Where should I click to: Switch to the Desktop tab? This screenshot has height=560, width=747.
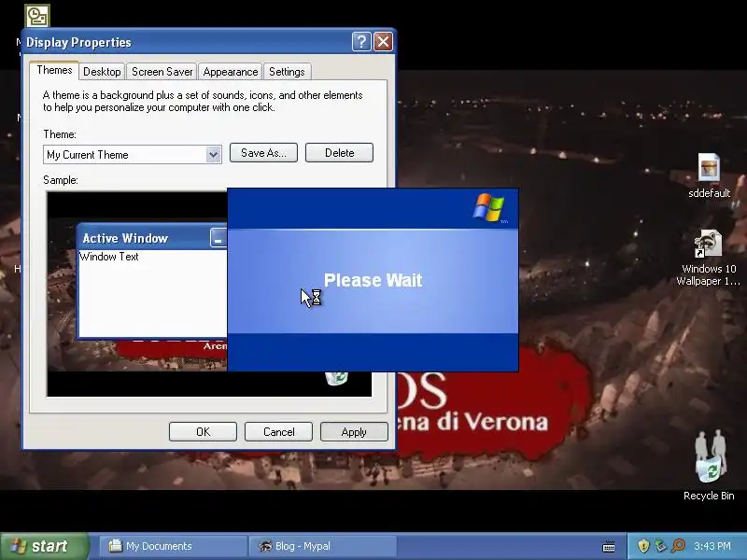pyautogui.click(x=102, y=72)
